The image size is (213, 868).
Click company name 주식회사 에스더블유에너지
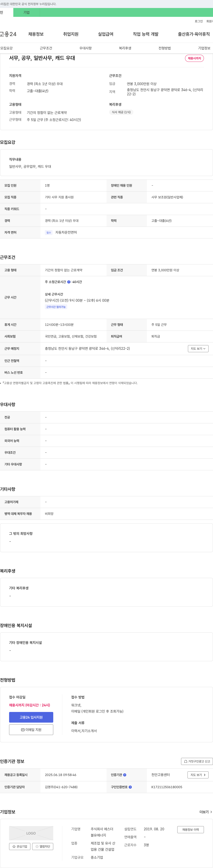click(102, 832)
